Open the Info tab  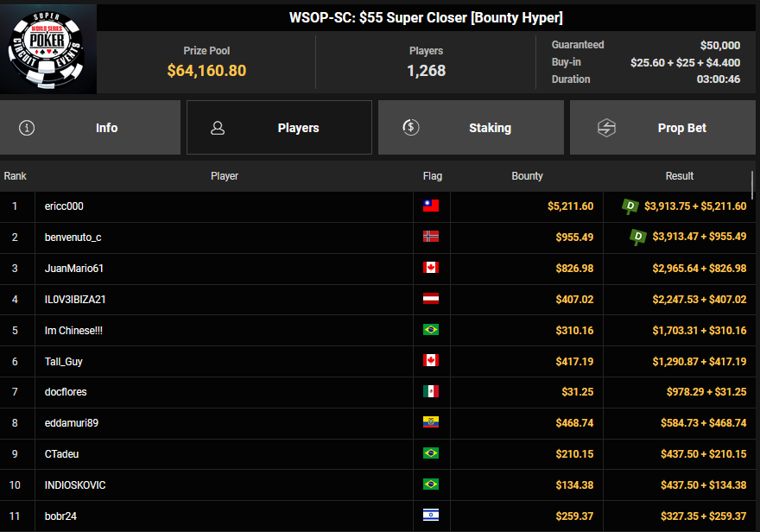coord(106,128)
